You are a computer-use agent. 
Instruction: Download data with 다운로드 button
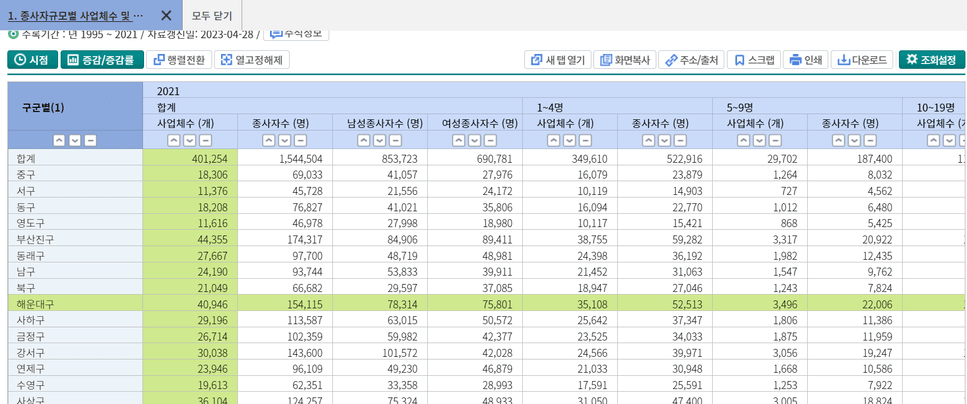[862, 60]
